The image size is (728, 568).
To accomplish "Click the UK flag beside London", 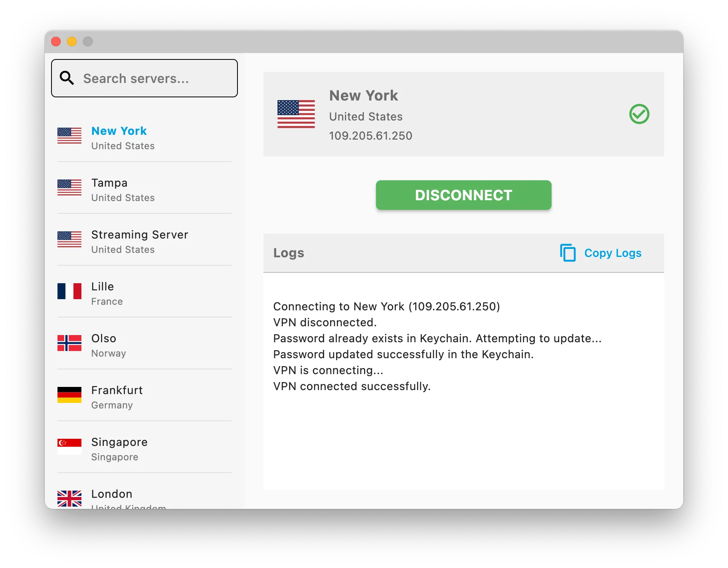I will point(69,499).
